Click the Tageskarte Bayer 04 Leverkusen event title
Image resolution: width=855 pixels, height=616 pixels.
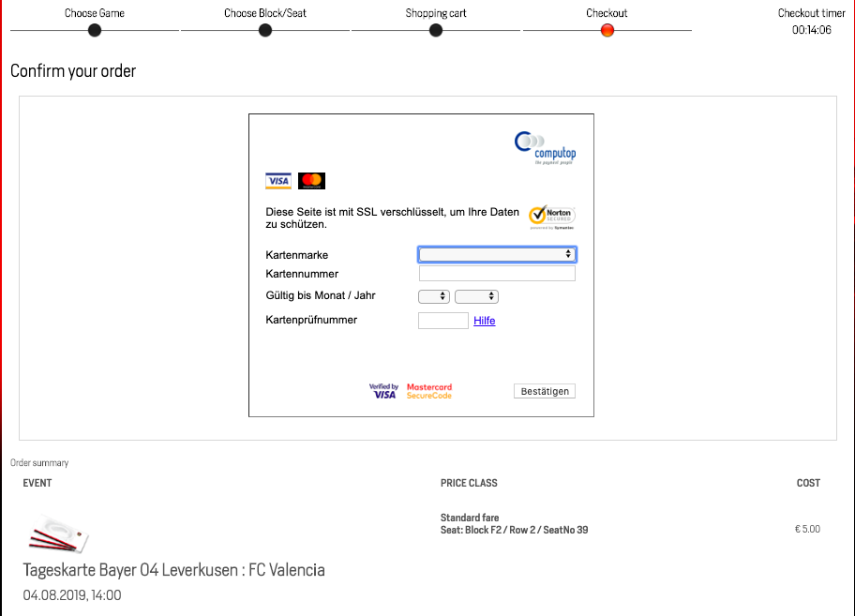174,570
